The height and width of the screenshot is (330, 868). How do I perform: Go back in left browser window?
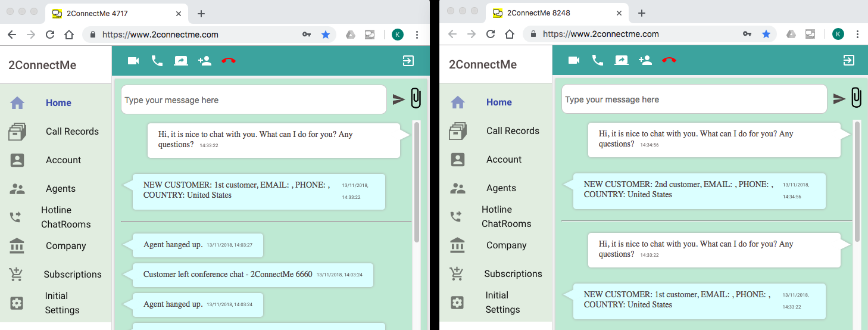(12, 35)
